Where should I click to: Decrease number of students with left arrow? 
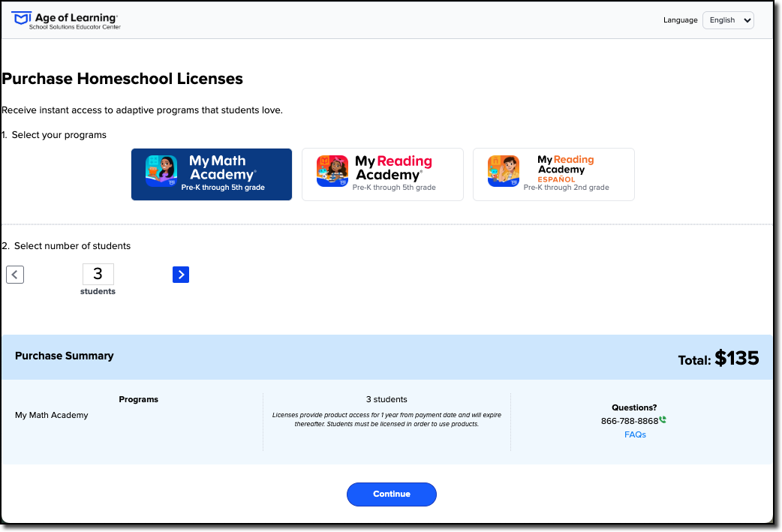pyautogui.click(x=15, y=274)
